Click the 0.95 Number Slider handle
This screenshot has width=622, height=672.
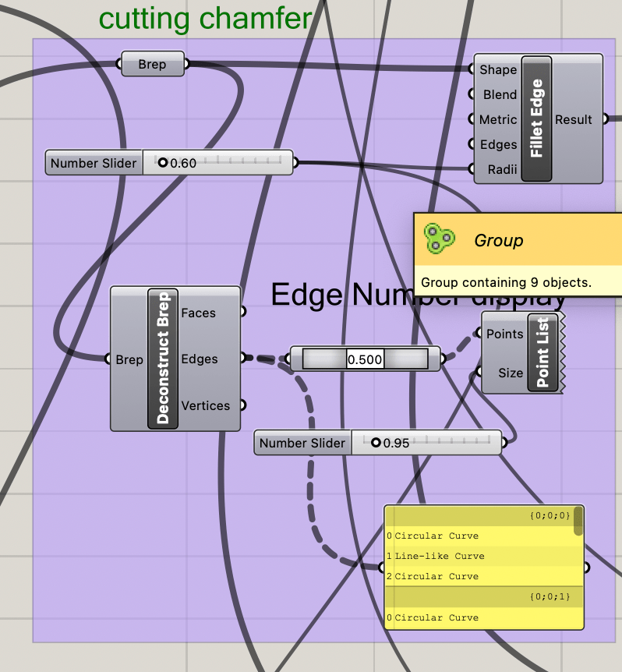click(376, 443)
